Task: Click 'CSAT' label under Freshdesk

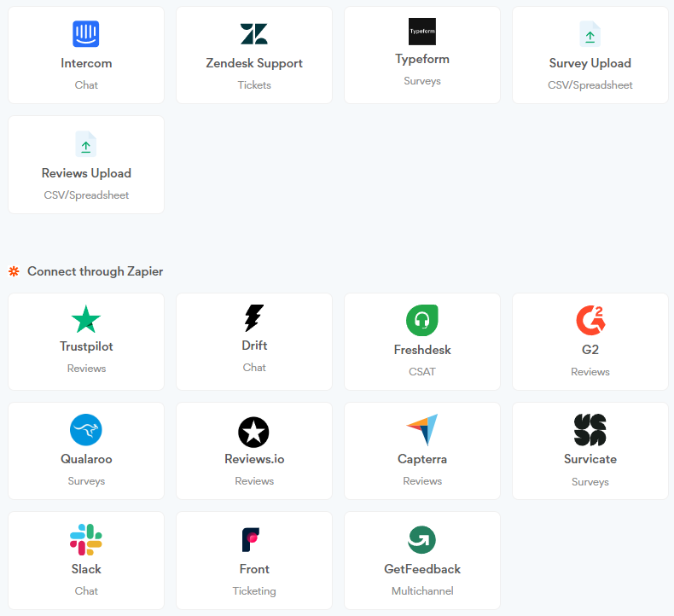Action: pyautogui.click(x=422, y=372)
